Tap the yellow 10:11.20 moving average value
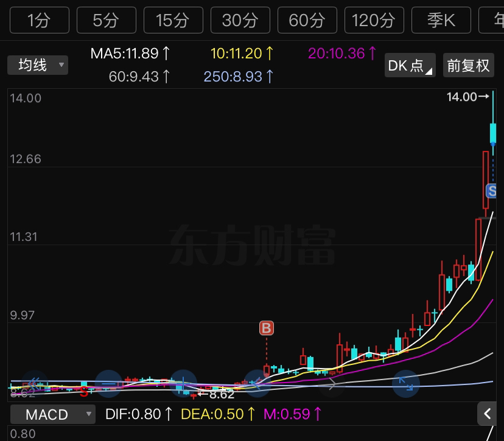This screenshot has height=441, width=504. (x=242, y=54)
